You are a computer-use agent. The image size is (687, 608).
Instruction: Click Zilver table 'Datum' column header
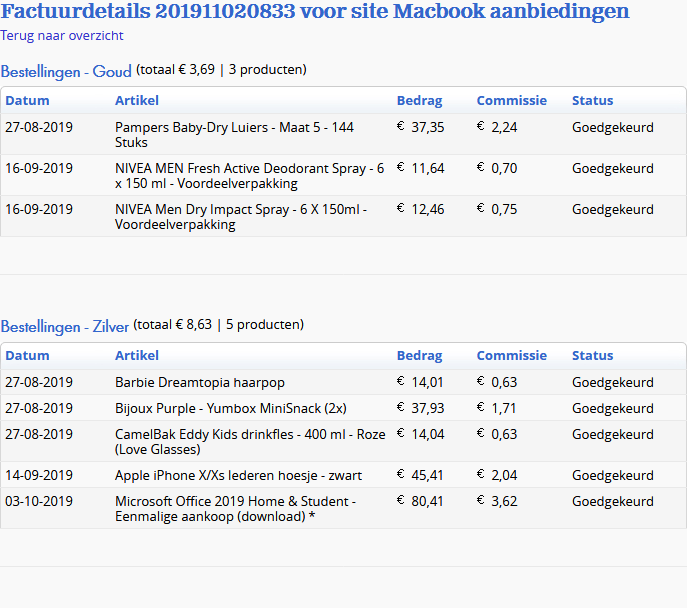click(x=27, y=355)
